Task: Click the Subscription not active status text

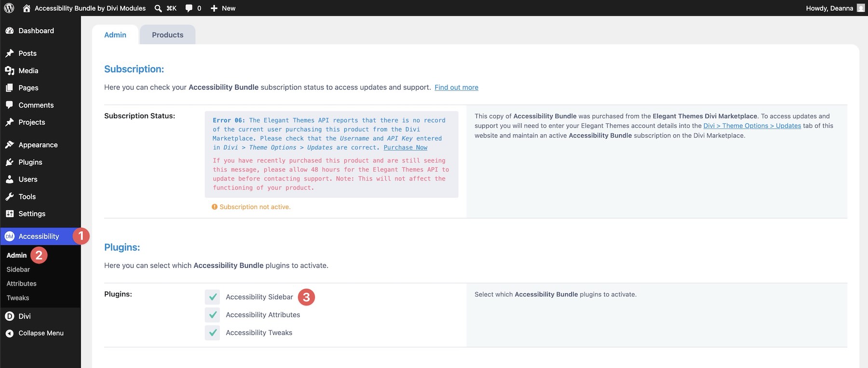Action: [255, 207]
